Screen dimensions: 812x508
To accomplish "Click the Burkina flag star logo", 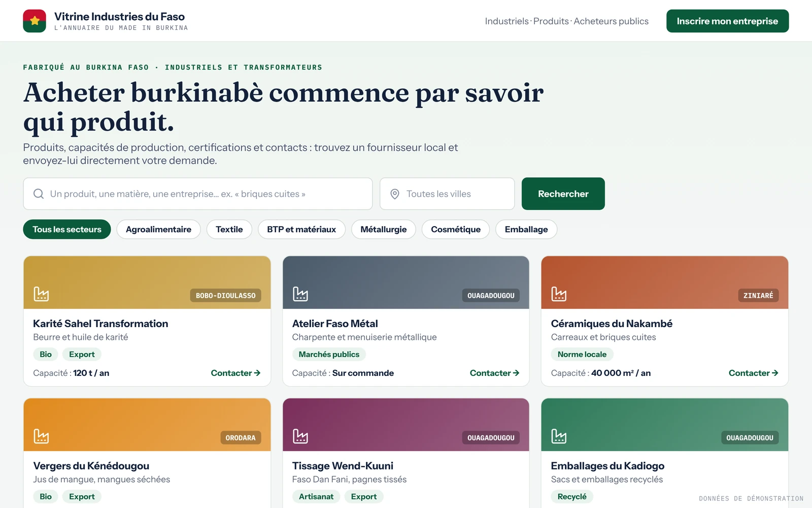I will click(x=35, y=21).
